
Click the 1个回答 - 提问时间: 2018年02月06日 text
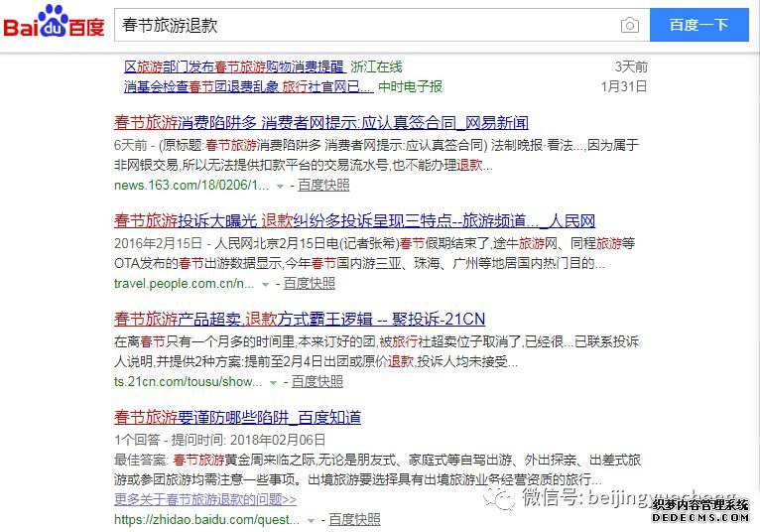click(219, 440)
